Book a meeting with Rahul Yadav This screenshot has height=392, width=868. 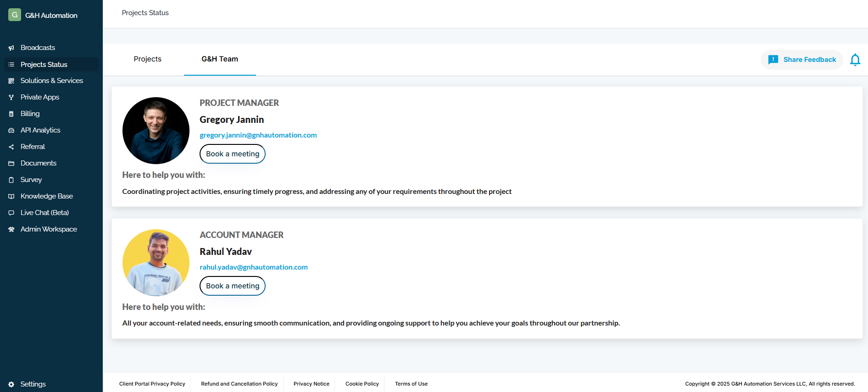[x=233, y=286]
